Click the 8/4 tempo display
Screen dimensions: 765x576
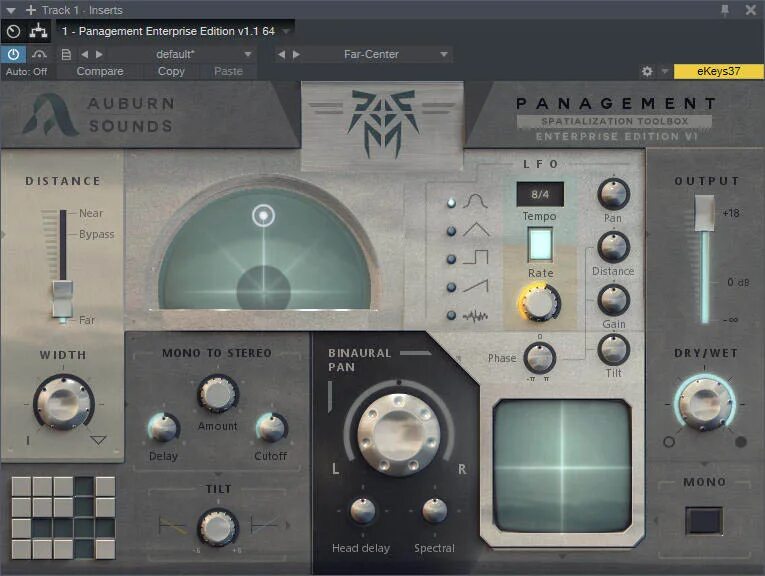click(x=540, y=194)
